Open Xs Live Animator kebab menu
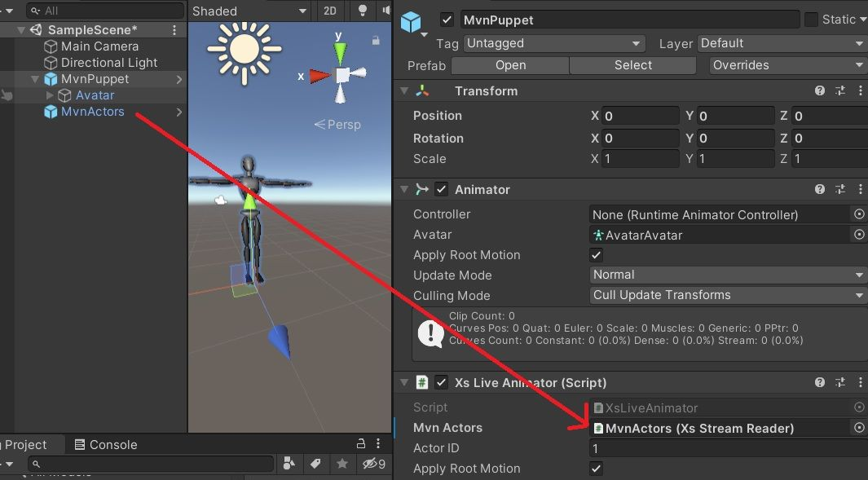This screenshot has width=868, height=480. [x=860, y=382]
